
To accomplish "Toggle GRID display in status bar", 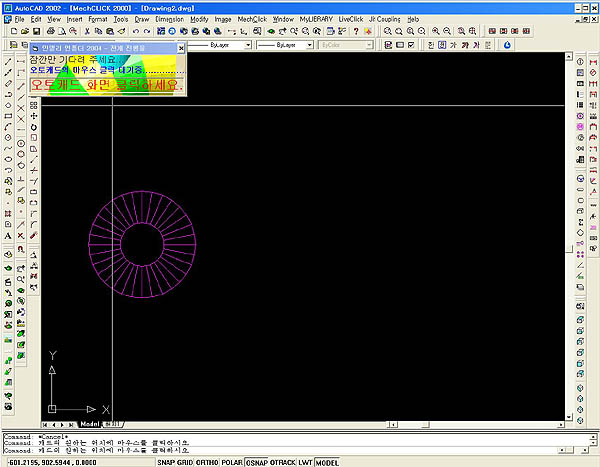I will click(185, 462).
